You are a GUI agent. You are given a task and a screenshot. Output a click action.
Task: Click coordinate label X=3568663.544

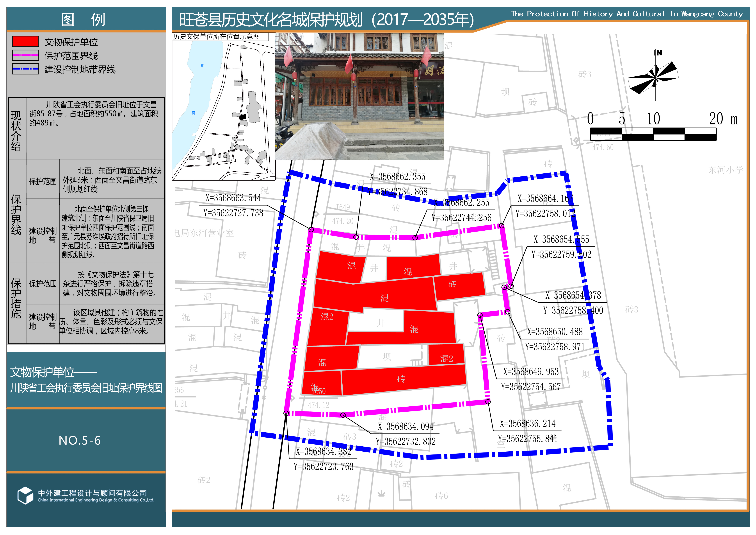[233, 198]
